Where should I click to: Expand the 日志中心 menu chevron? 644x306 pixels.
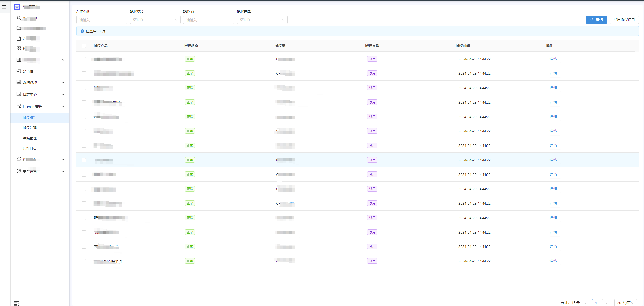[63, 94]
